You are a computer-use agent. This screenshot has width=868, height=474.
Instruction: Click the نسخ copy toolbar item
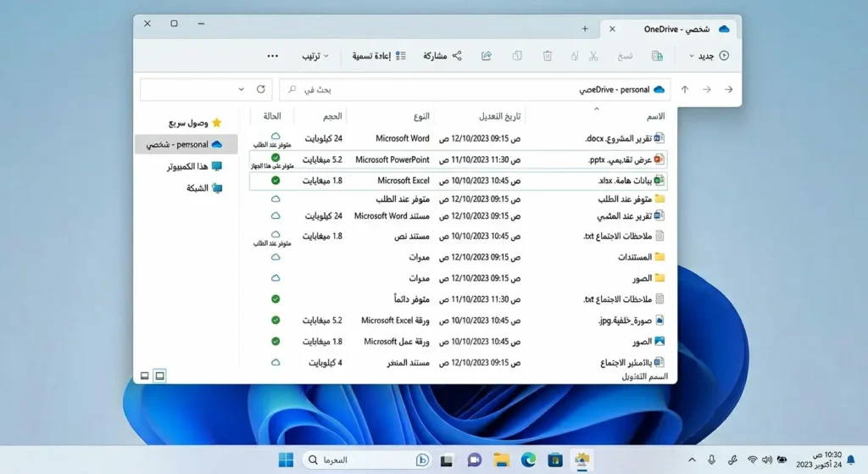[625, 56]
